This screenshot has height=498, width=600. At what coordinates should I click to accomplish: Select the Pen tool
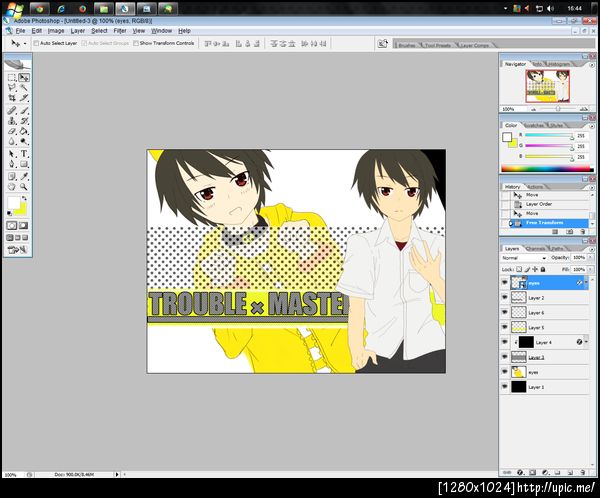[x=12, y=164]
